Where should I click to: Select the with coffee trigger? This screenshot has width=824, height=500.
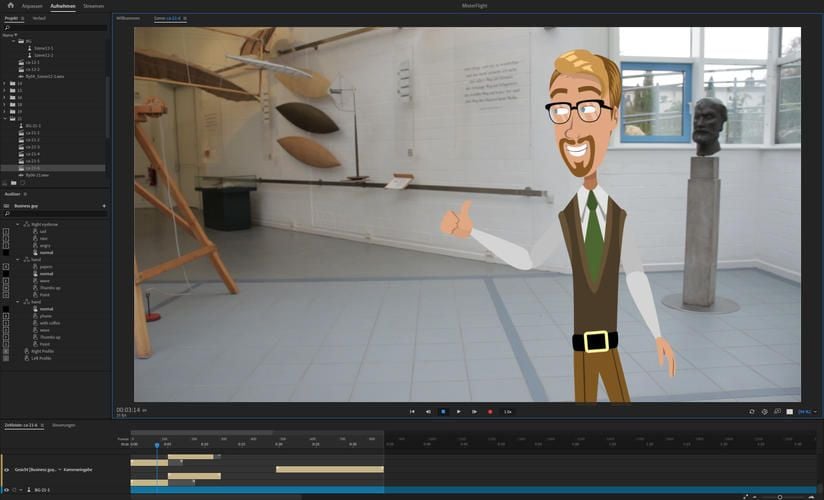(x=49, y=323)
